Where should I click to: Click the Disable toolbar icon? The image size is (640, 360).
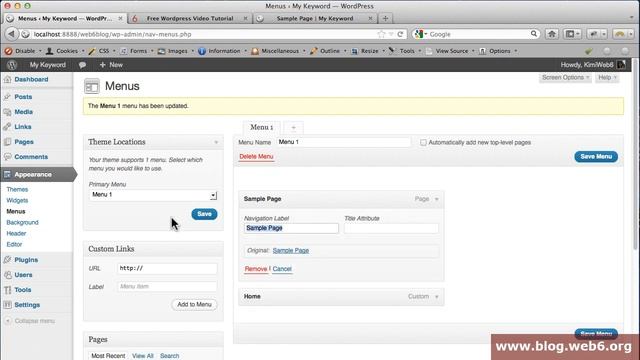click(9, 51)
